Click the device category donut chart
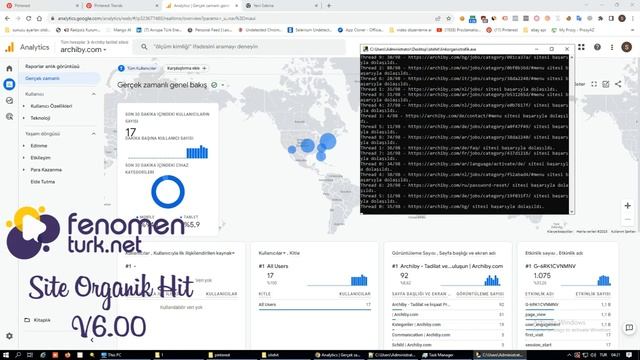Viewport: 640px width, 360px height. pyautogui.click(x=168, y=192)
